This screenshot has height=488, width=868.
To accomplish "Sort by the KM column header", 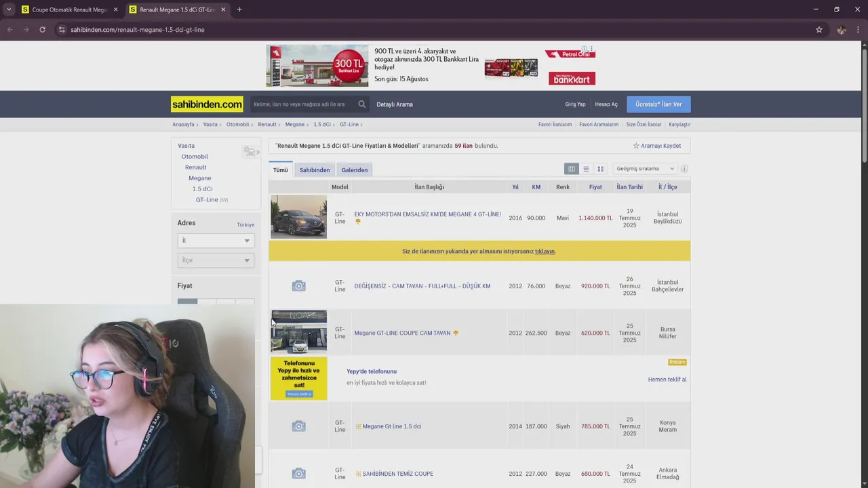I will point(536,187).
